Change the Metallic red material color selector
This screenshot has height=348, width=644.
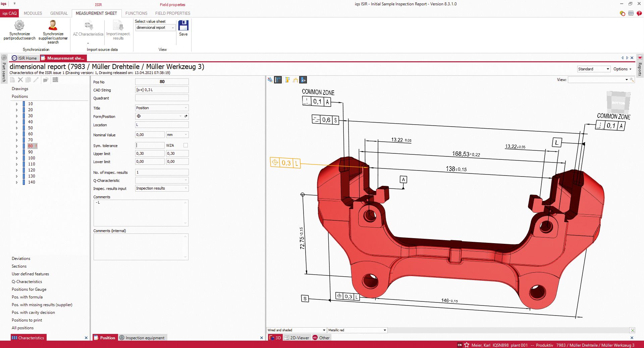click(385, 330)
